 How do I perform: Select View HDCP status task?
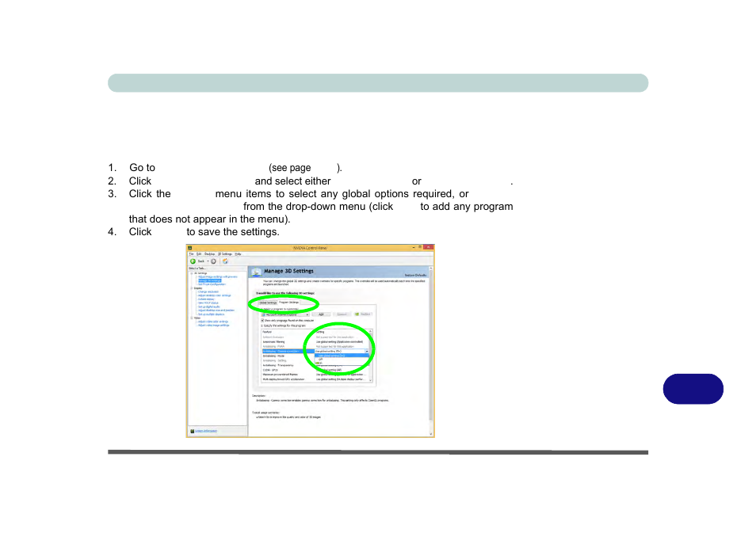pos(208,303)
